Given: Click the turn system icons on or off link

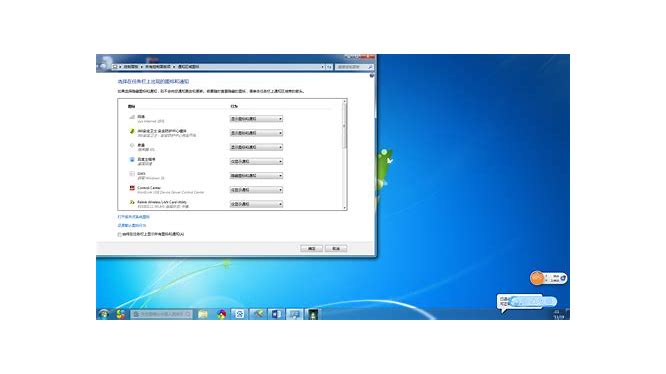Looking at the screenshot, I should (133, 217).
